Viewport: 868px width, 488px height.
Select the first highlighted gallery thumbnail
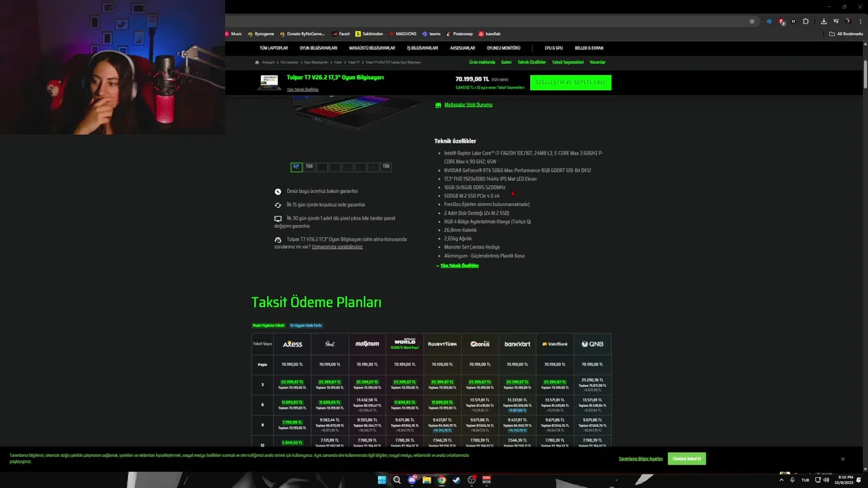(296, 167)
